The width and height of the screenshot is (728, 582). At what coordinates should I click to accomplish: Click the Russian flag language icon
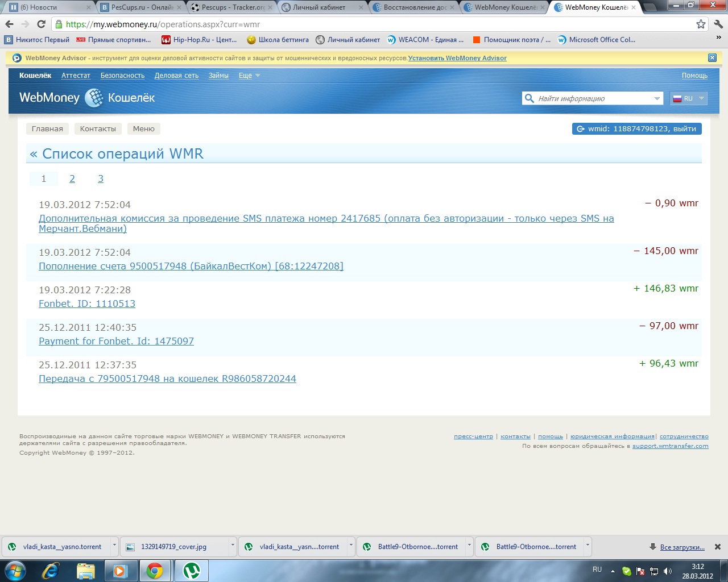[x=677, y=98]
